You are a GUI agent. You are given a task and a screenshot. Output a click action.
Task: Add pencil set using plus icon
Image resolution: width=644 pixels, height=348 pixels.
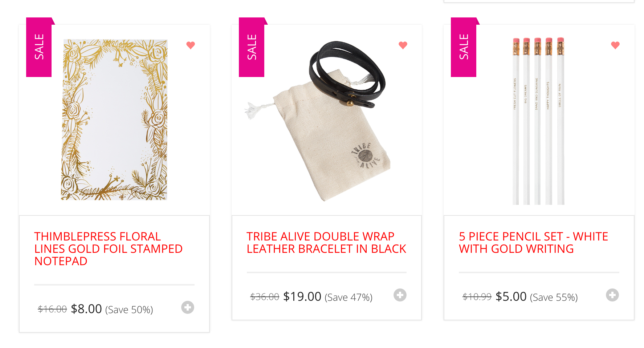(612, 295)
